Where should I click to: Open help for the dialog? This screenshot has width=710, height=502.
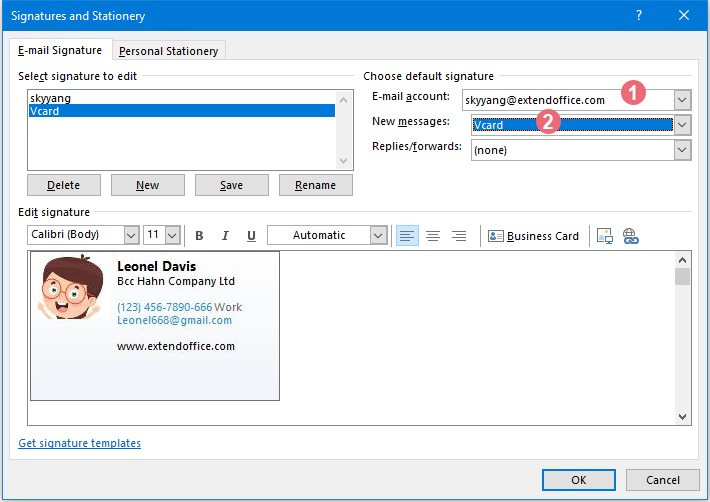click(x=639, y=15)
